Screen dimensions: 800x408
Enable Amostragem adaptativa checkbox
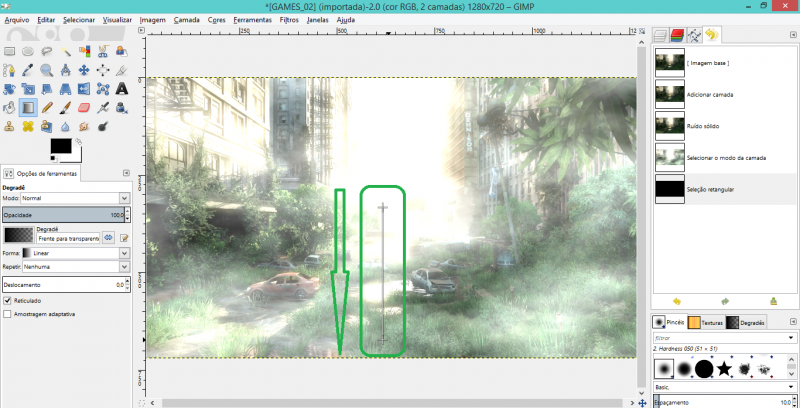tap(8, 313)
